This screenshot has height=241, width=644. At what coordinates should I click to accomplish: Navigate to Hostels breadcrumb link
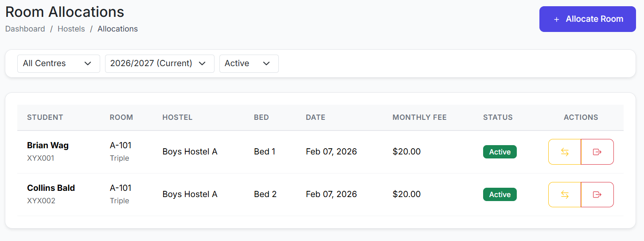point(71,29)
